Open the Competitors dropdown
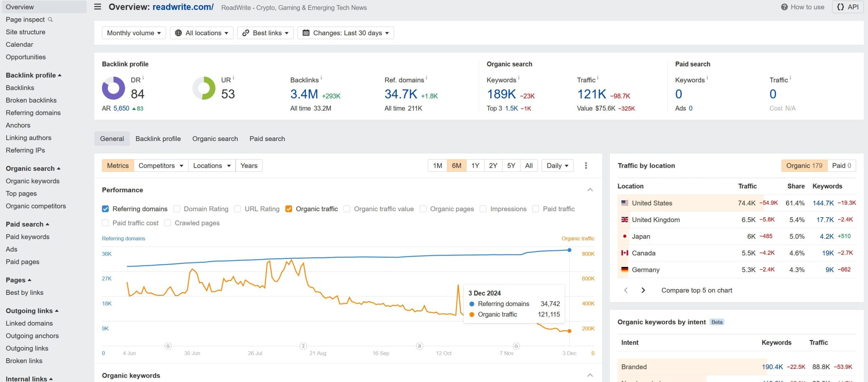 (161, 165)
